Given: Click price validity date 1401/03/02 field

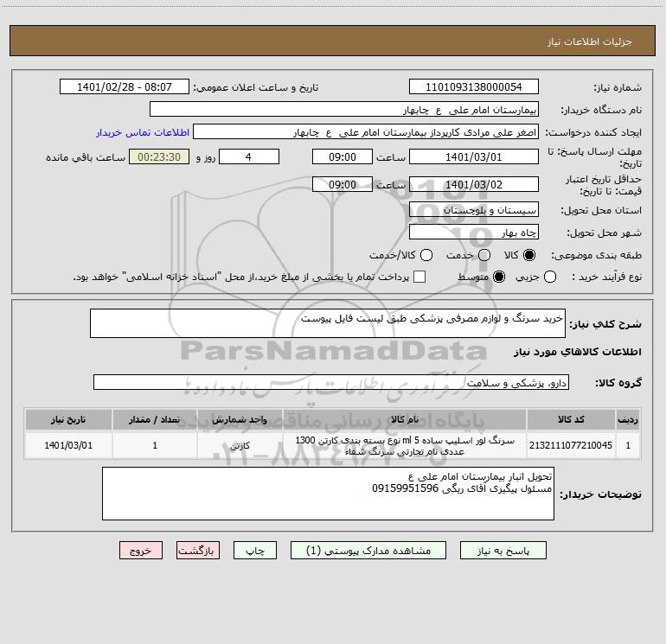Looking at the screenshot, I should point(474,185).
